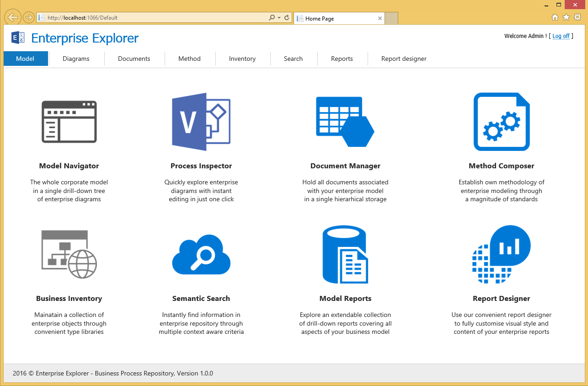
Task: Click the Report Designer chart icon
Action: (502, 254)
